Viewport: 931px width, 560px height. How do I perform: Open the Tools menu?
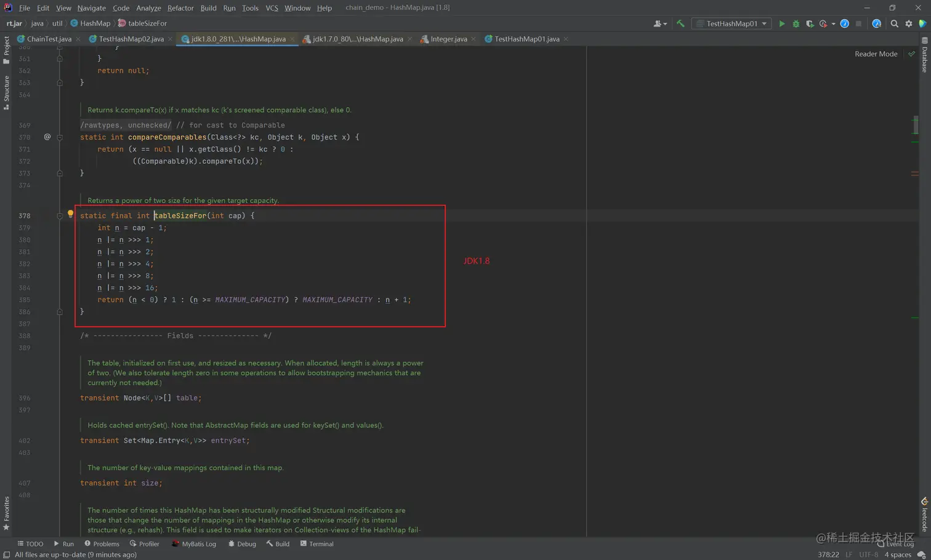point(250,8)
